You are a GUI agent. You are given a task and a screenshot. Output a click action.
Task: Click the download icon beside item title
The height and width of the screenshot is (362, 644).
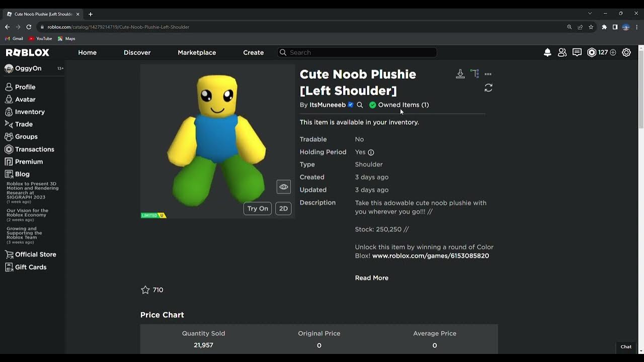click(x=460, y=74)
